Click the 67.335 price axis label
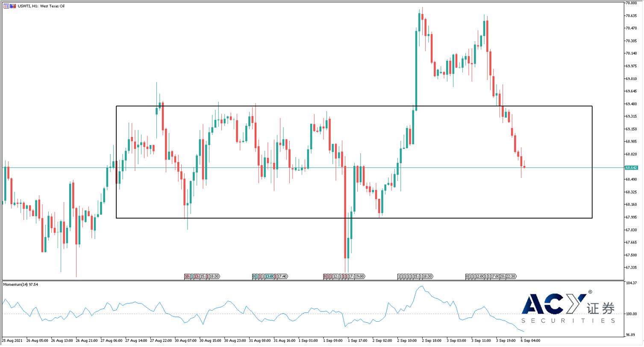Image resolution: width=644 pixels, height=347 pixels. (x=631, y=268)
